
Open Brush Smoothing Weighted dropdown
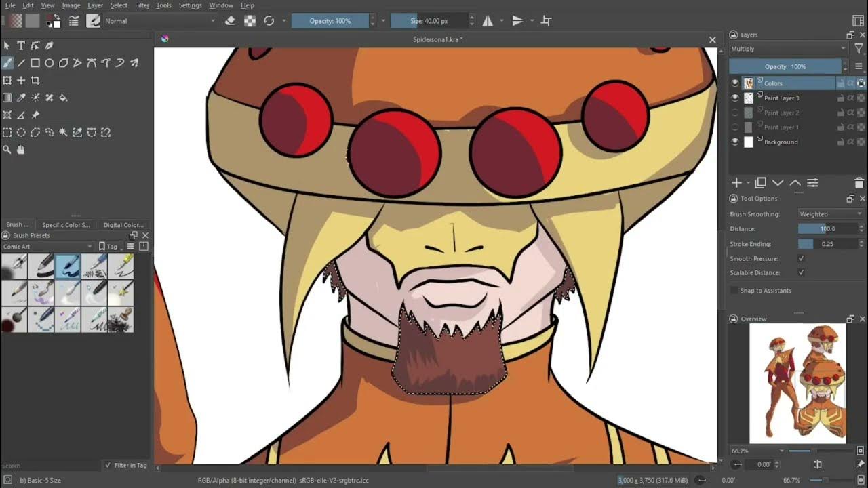(831, 214)
